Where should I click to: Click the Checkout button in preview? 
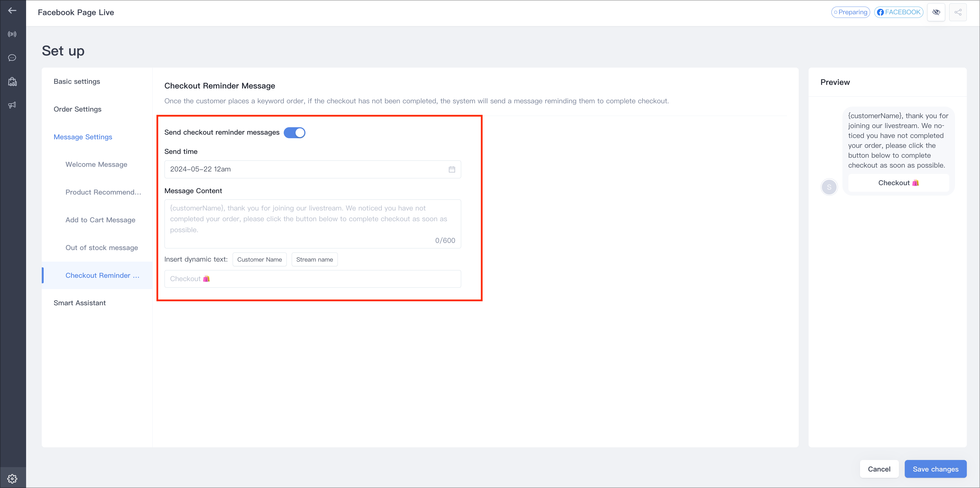(x=899, y=183)
